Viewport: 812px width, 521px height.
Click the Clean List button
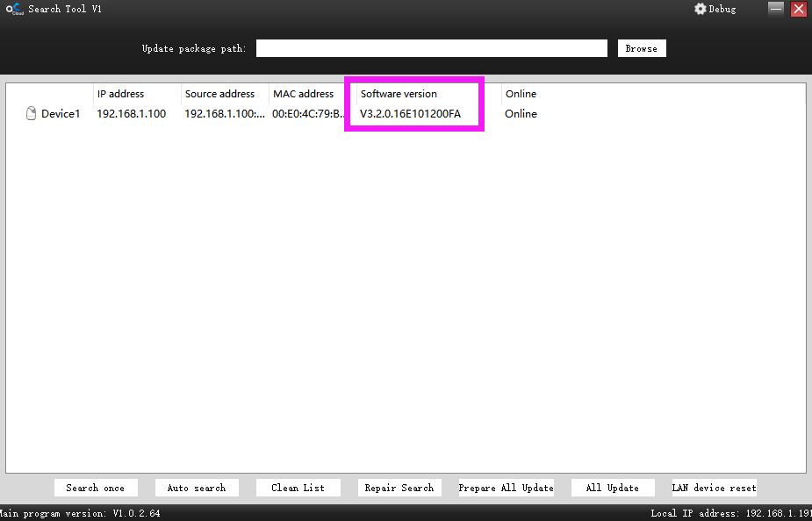pyautogui.click(x=298, y=488)
